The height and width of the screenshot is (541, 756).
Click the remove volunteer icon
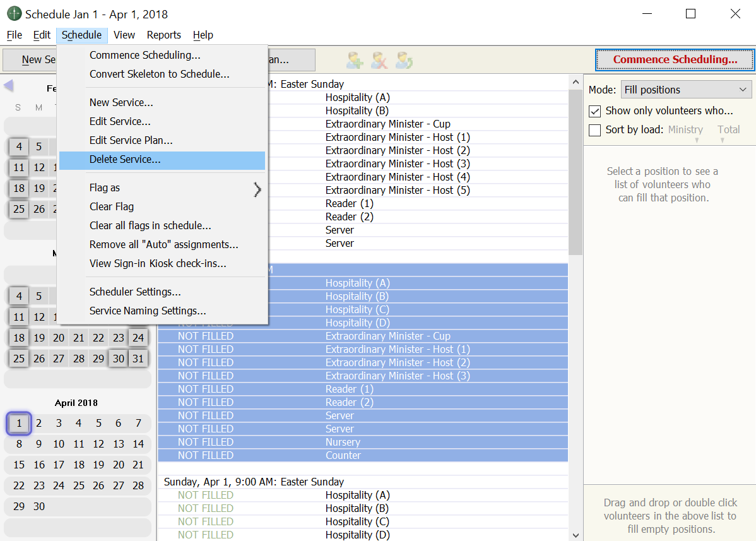click(x=379, y=60)
